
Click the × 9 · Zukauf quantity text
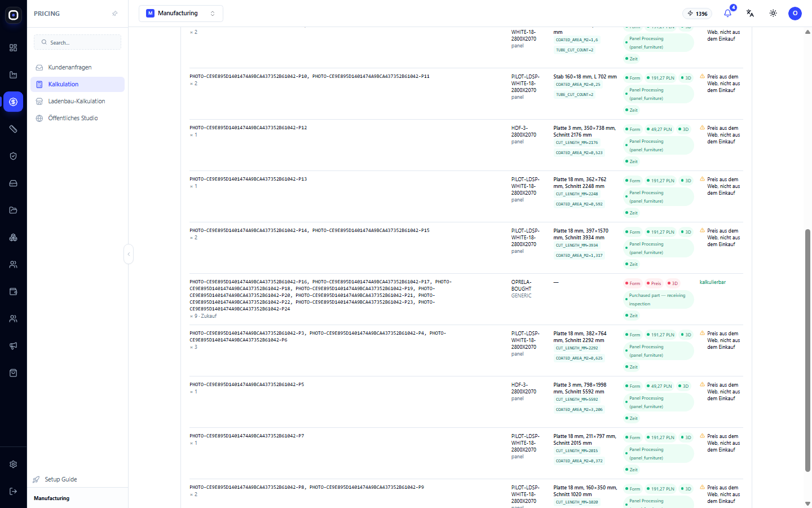[x=203, y=316]
